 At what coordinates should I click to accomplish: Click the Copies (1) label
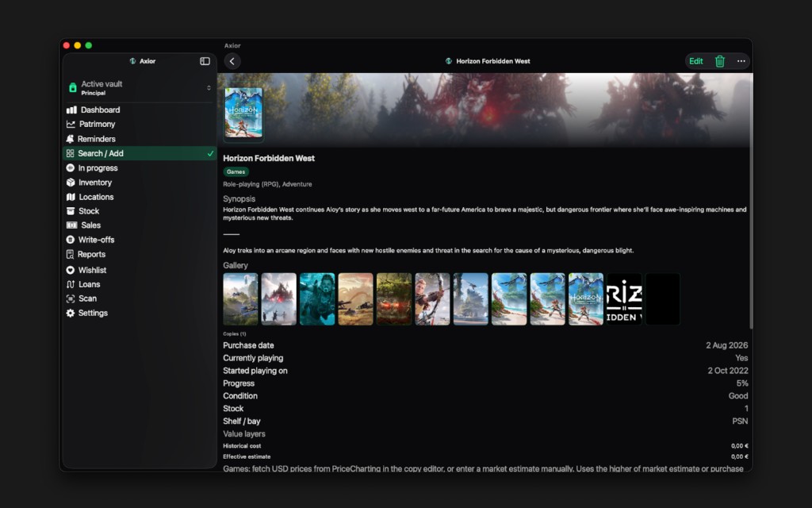point(235,334)
